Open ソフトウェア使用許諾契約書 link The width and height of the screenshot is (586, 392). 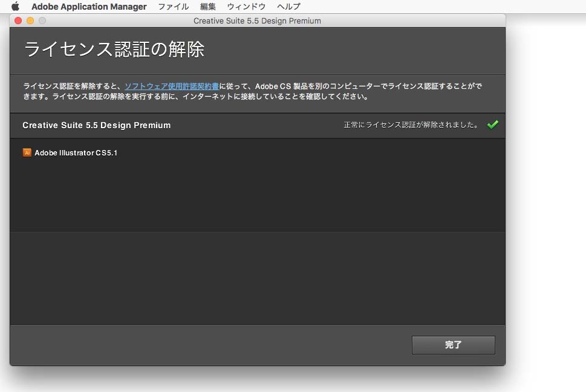[172, 87]
